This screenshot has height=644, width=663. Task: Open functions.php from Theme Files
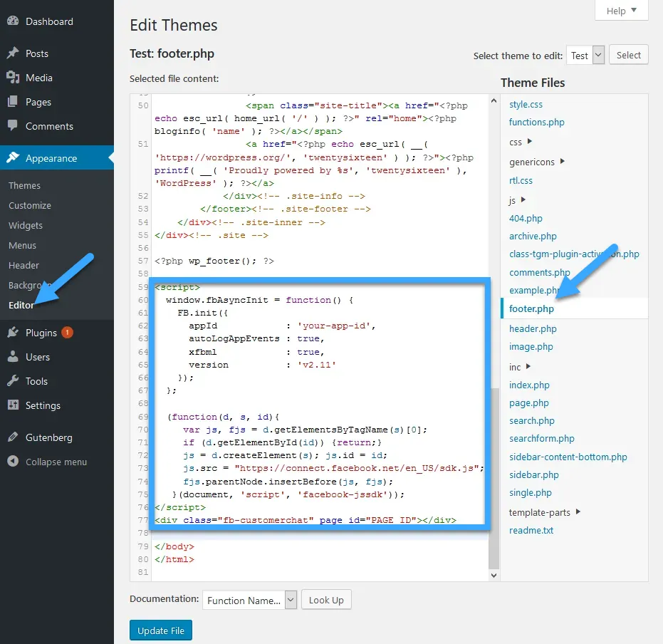click(x=536, y=122)
